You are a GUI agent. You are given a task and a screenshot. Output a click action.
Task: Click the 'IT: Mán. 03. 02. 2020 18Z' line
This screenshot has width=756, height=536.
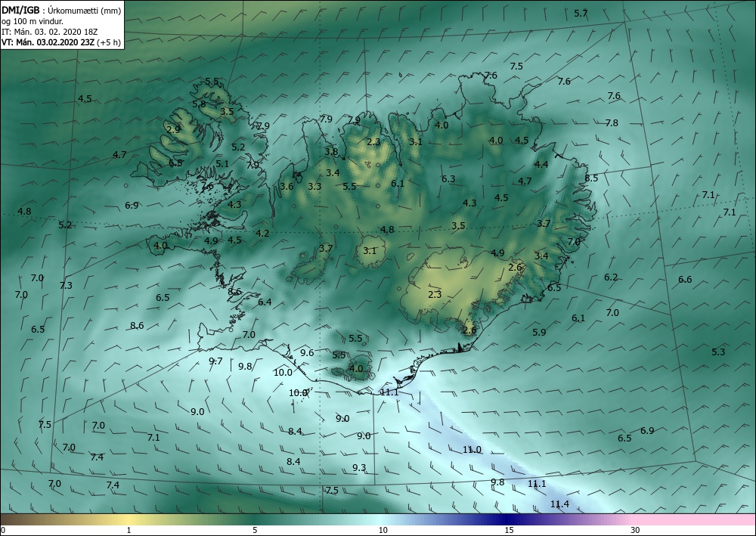pyautogui.click(x=50, y=32)
